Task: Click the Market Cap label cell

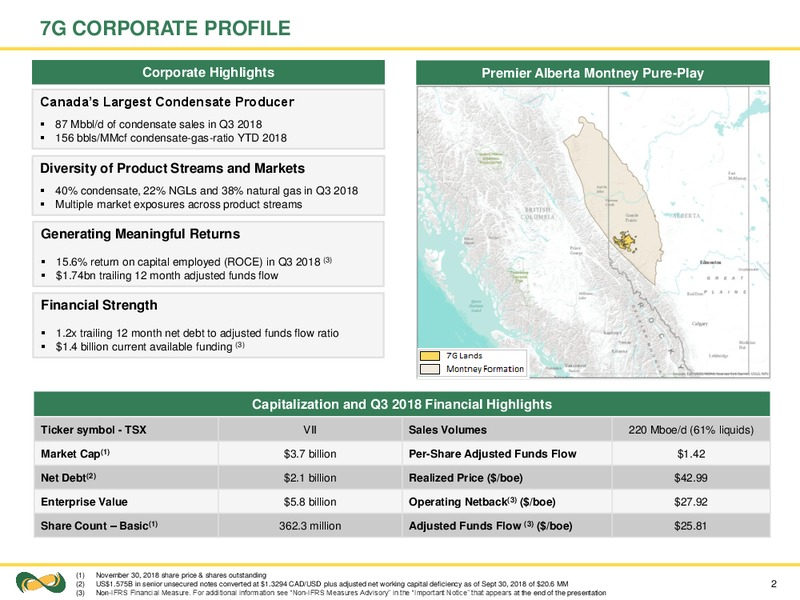Action: [x=126, y=454]
